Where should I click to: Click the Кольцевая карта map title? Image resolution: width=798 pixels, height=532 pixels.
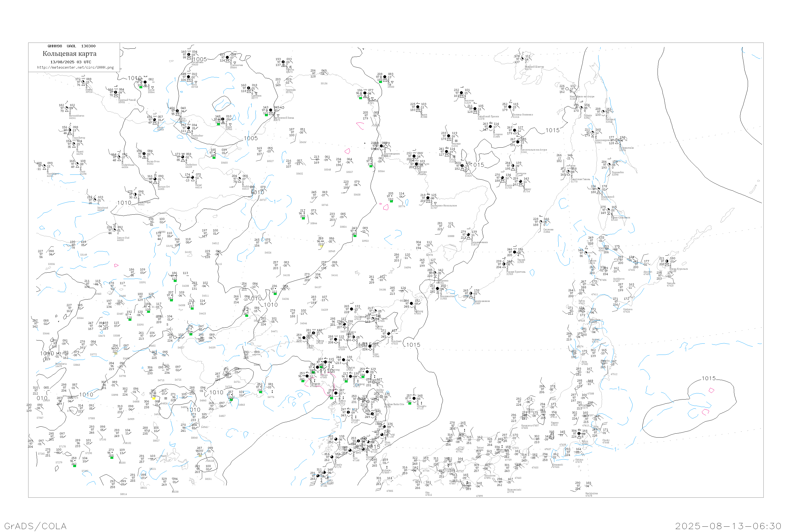pyautogui.click(x=69, y=54)
